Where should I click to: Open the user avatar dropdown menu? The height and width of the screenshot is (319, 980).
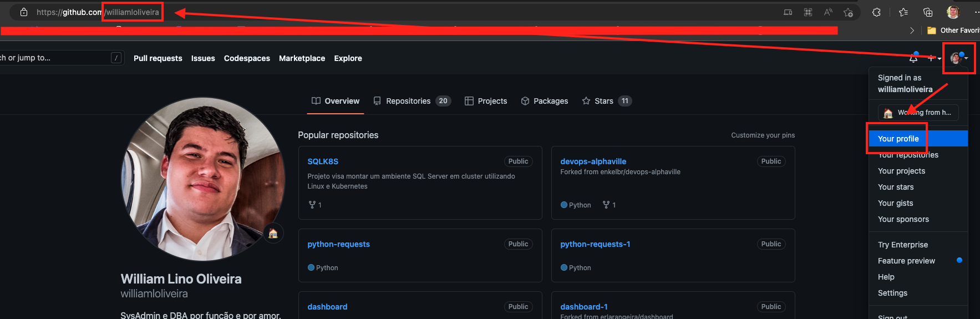[958, 58]
